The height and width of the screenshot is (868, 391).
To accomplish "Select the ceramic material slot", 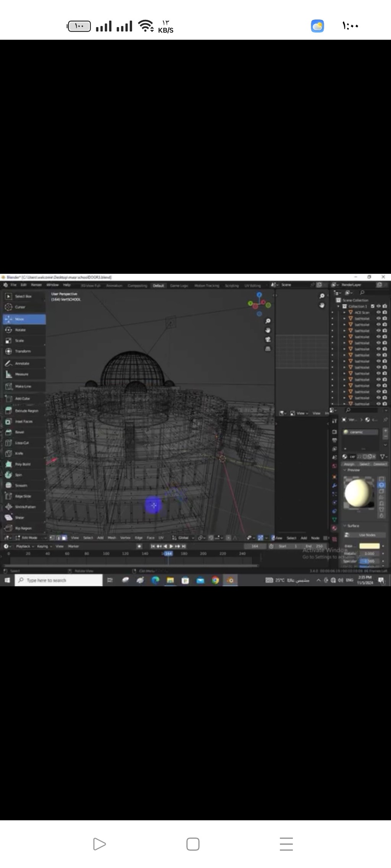I will click(360, 432).
